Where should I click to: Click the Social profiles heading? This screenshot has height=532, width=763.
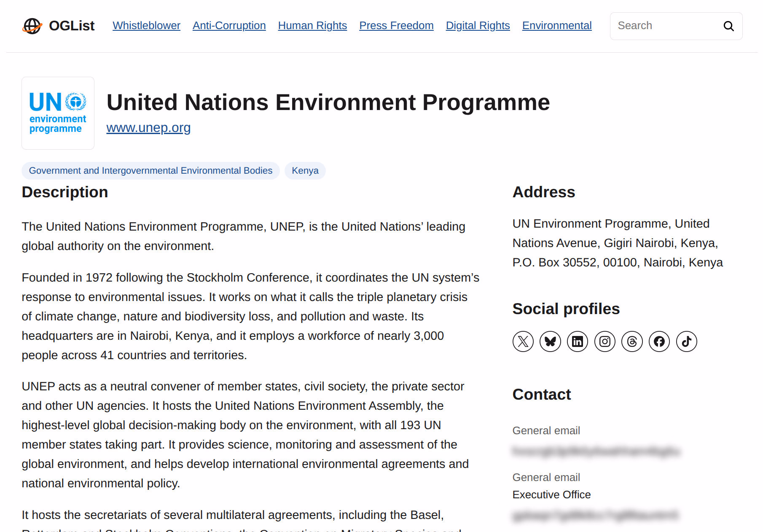[x=566, y=309]
